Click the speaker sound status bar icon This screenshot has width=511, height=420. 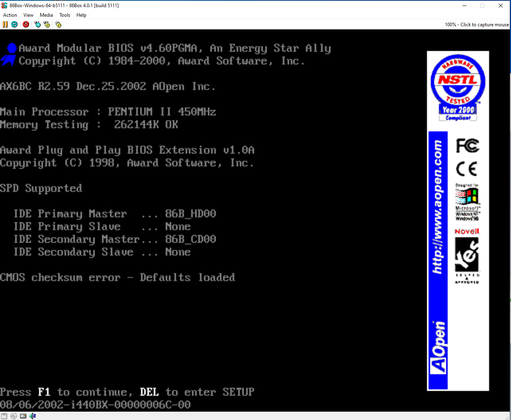[33, 416]
